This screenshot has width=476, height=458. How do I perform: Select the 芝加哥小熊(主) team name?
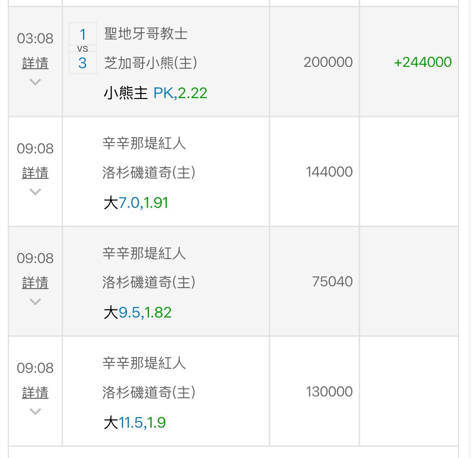150,63
